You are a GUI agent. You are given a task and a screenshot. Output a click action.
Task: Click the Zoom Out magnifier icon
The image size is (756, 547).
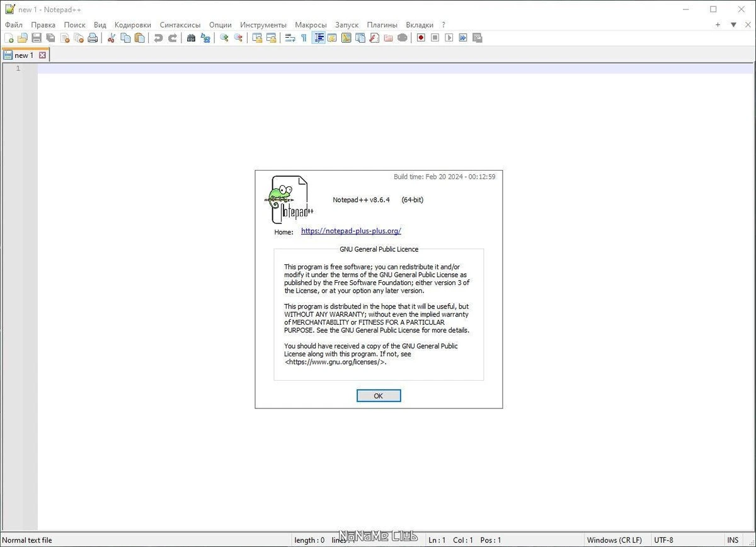click(238, 38)
